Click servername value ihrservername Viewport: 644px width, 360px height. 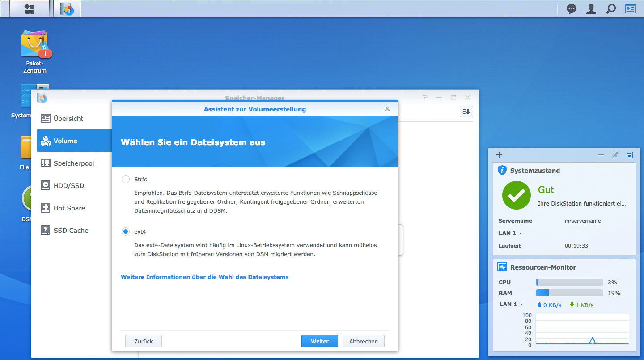(583, 221)
